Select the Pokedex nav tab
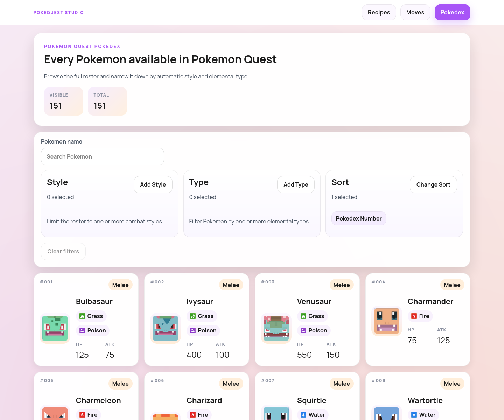Viewport: 504px width, 420px height. pyautogui.click(x=453, y=12)
